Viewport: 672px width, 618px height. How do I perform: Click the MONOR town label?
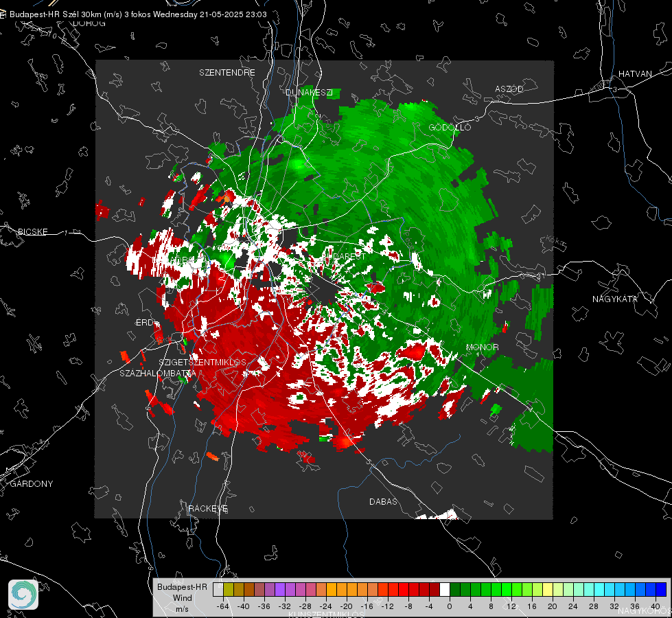click(x=482, y=347)
